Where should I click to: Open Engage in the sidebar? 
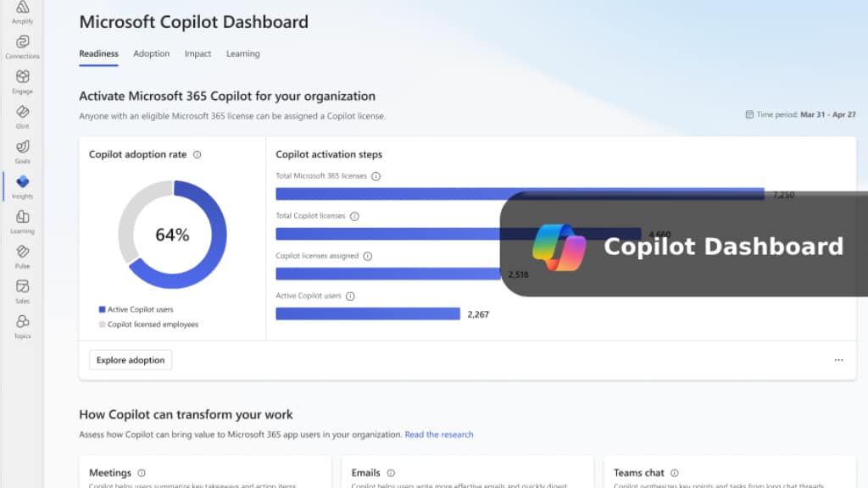tap(22, 81)
